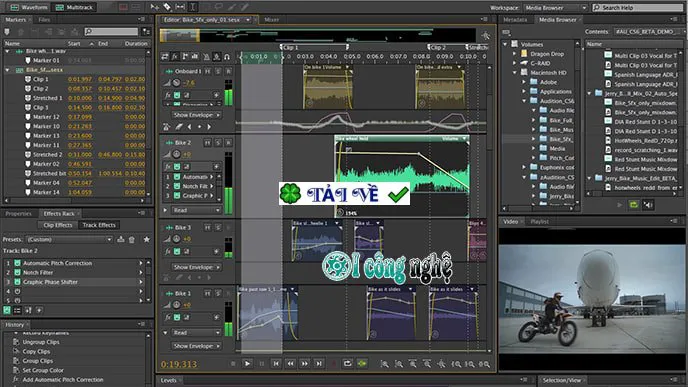Image resolution: width=688 pixels, height=387 pixels.
Task: Show inputs/outputs section in editor toolbar
Action: [165, 57]
